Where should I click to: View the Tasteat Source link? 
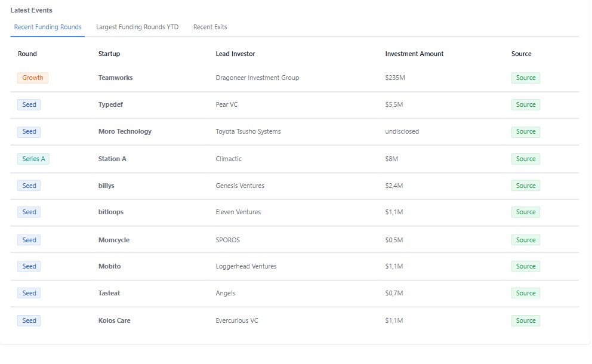pos(526,294)
